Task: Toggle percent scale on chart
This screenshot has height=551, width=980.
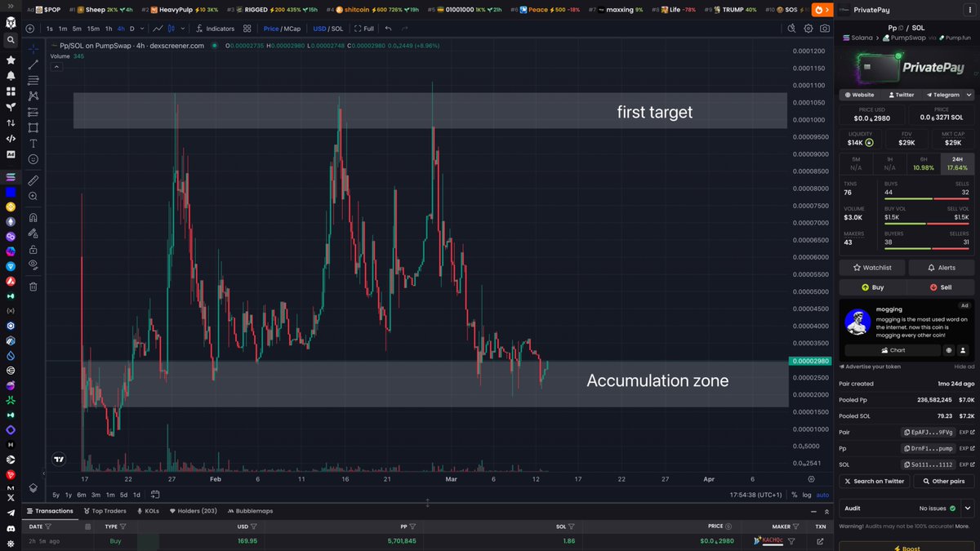Action: point(794,495)
